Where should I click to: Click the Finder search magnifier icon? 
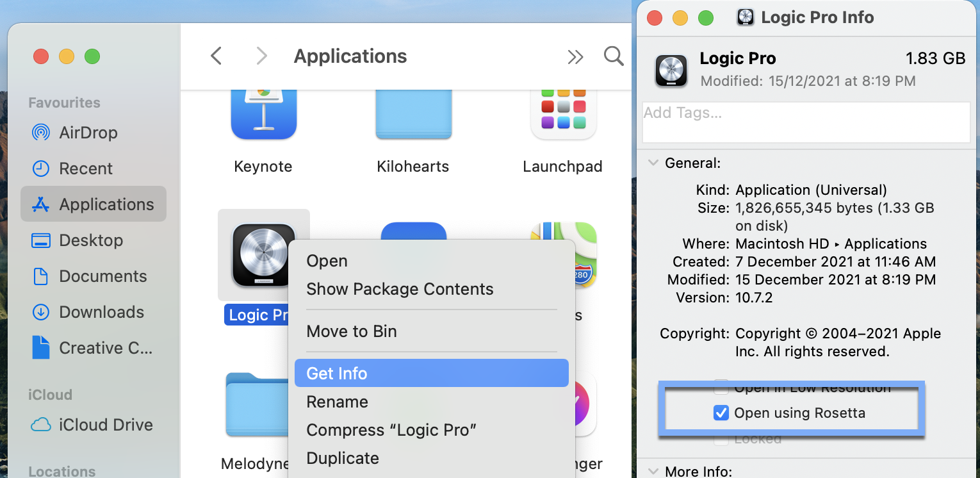pyautogui.click(x=614, y=56)
